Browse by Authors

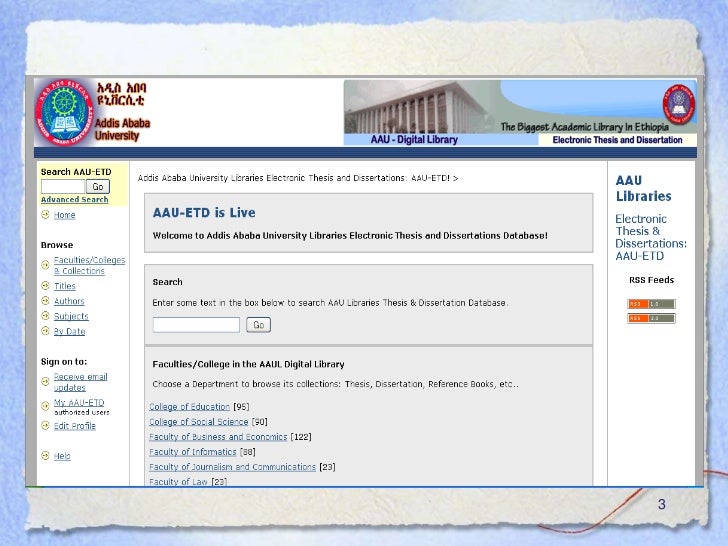tap(69, 301)
